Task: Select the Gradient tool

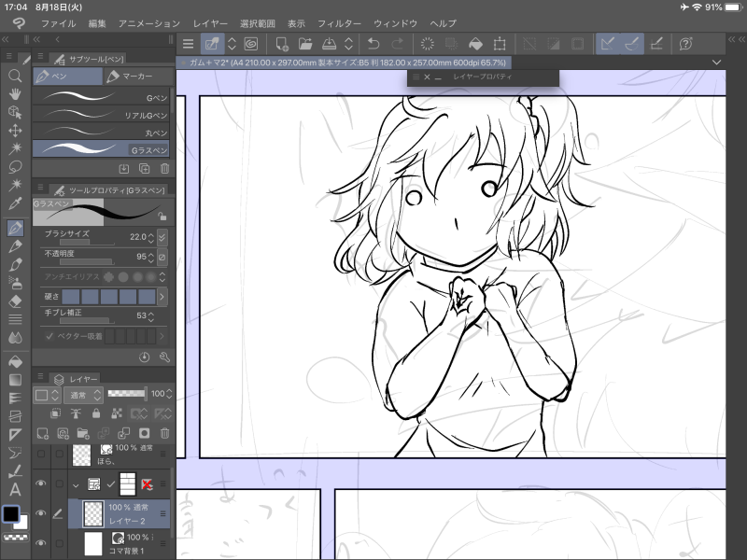Action: [15, 380]
